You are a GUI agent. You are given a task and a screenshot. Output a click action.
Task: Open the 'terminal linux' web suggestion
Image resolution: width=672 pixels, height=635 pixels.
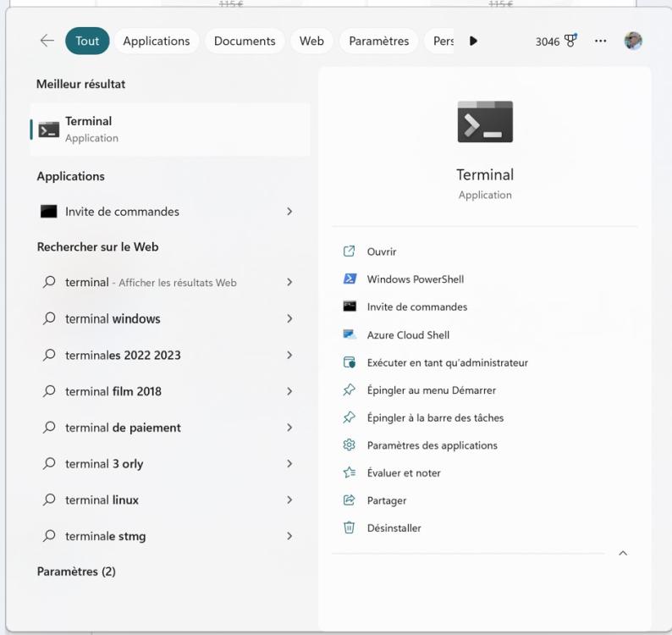[102, 500]
